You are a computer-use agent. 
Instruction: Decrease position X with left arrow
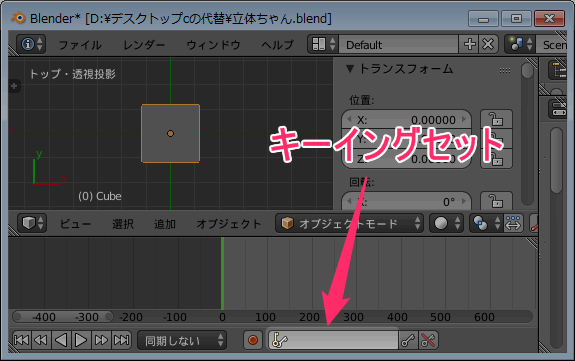coord(349,119)
